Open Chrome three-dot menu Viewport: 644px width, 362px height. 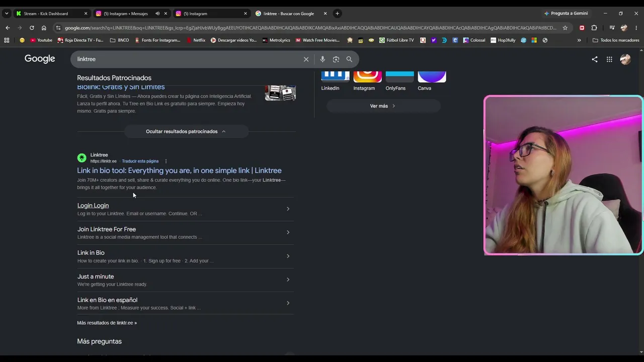tap(636, 28)
